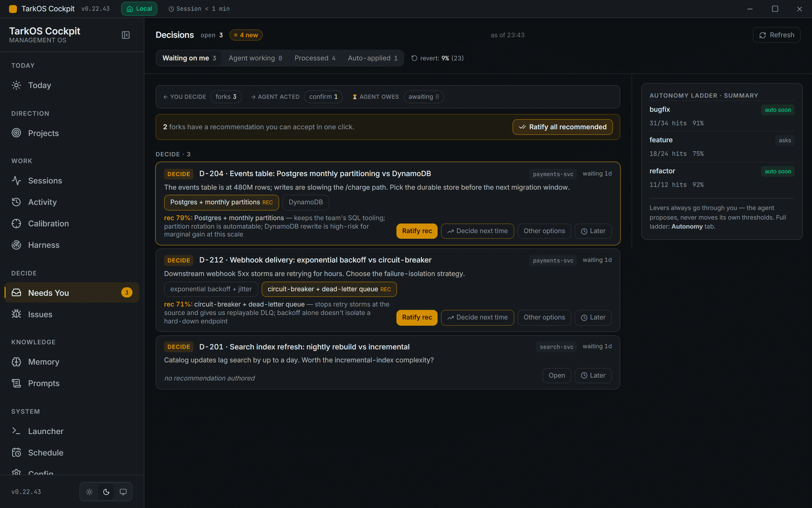The width and height of the screenshot is (812, 508).
Task: Open Prompts scroll icon
Action: pos(16,383)
